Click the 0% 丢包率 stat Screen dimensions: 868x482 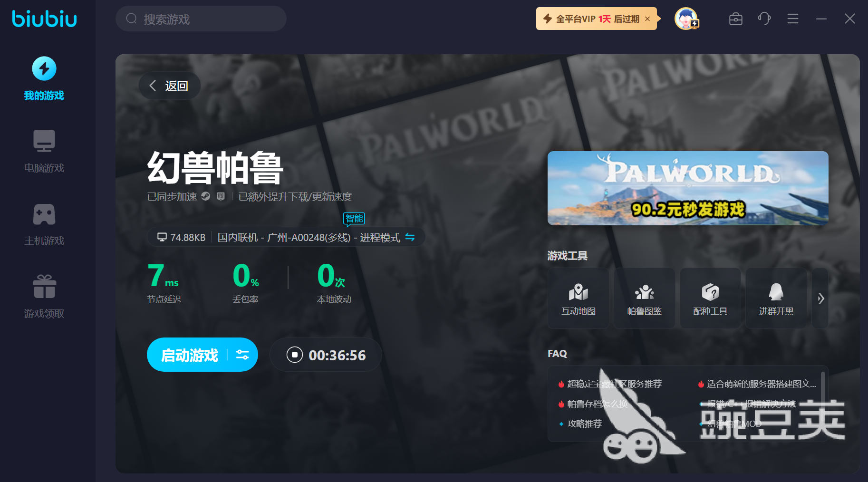(x=246, y=283)
